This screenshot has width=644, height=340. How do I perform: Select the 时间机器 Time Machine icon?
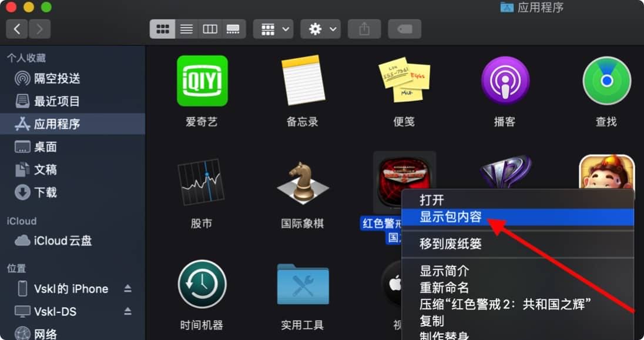(202, 284)
